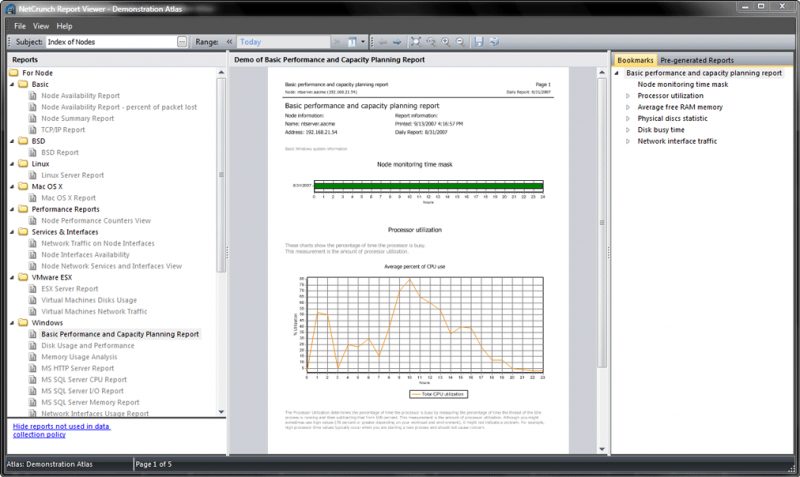Click the zoom in magnifier icon

[445, 42]
